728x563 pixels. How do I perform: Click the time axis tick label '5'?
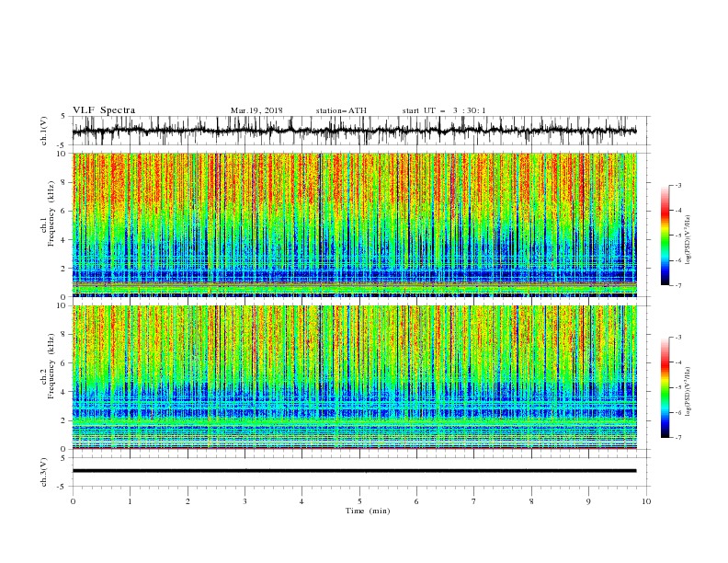[359, 501]
